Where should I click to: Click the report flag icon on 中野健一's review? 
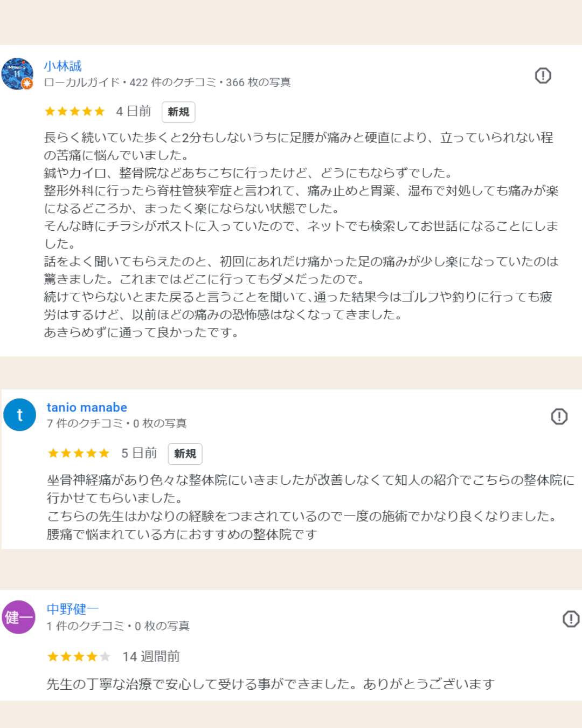pos(571,619)
